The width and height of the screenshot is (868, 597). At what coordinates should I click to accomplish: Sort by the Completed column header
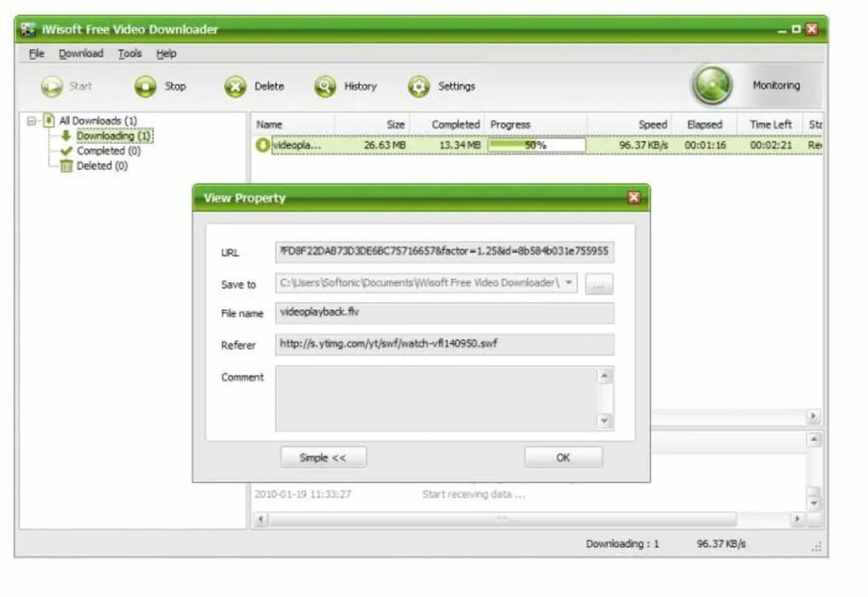click(448, 124)
